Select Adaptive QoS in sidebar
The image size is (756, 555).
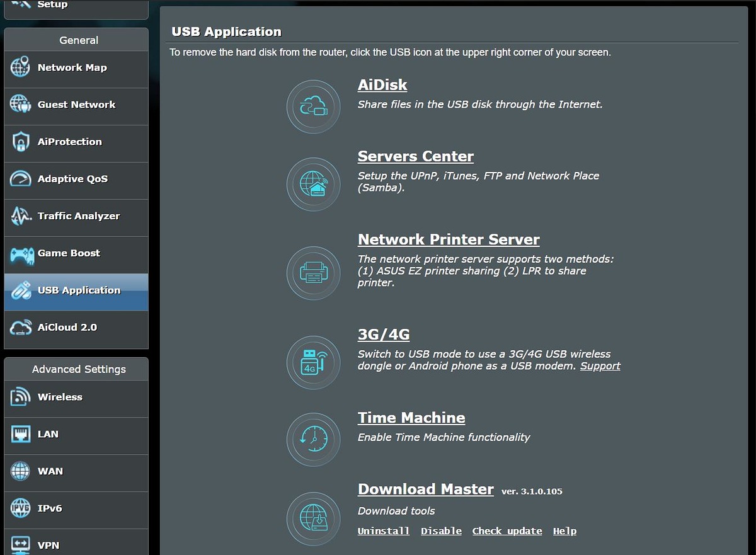[72, 180]
